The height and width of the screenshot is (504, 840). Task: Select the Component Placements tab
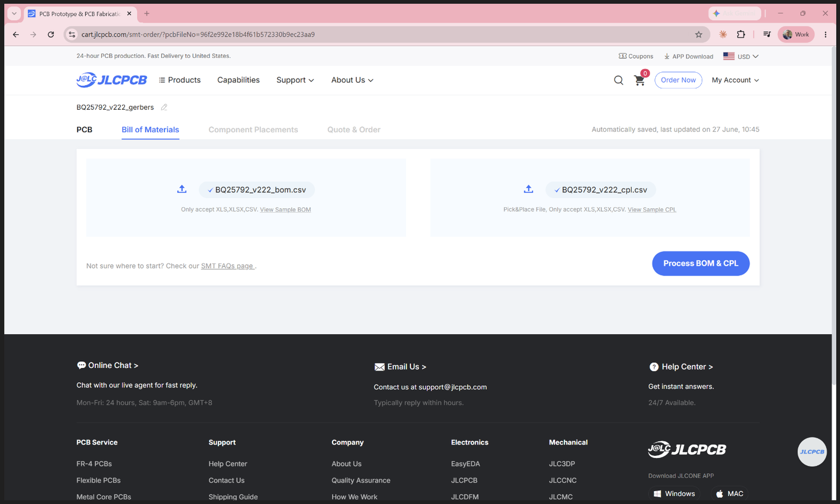click(x=253, y=129)
